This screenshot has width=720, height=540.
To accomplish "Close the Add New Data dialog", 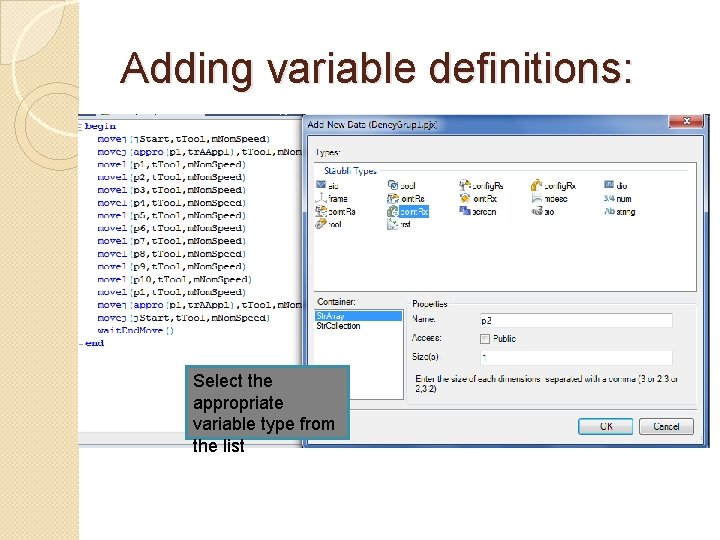I will [686, 121].
